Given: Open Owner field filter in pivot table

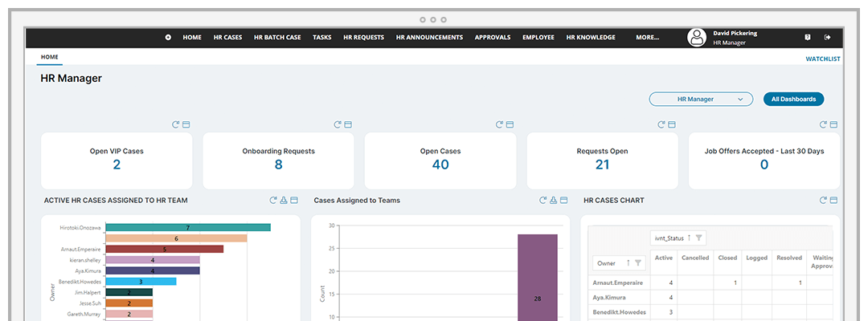Looking at the screenshot, I should [x=638, y=262].
